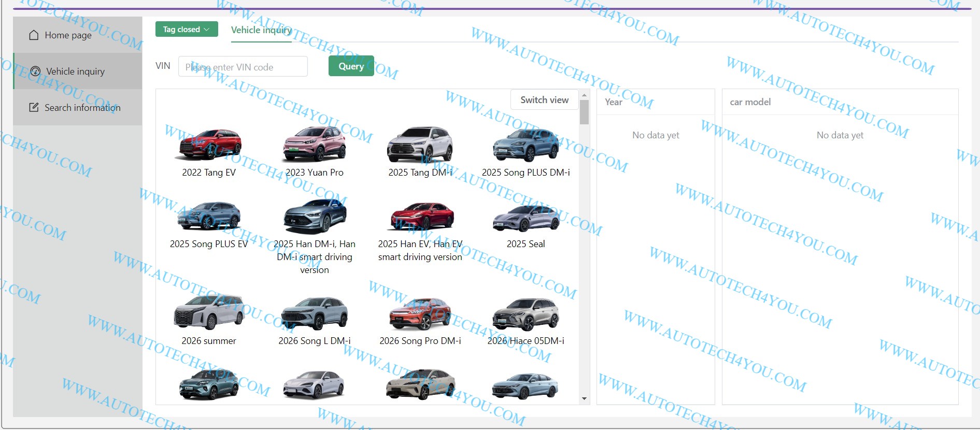Select the 2025 Song PLUS EV car image
Viewport: 980px width, 430px height.
(209, 216)
